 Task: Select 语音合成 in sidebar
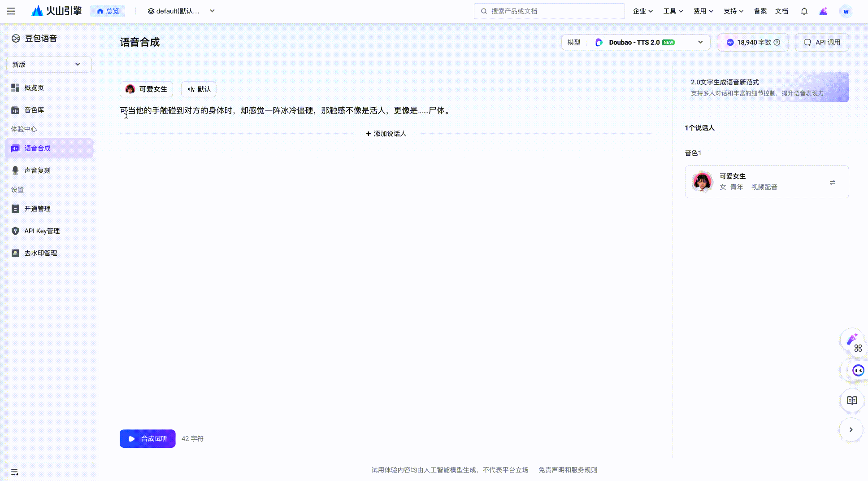coord(49,149)
